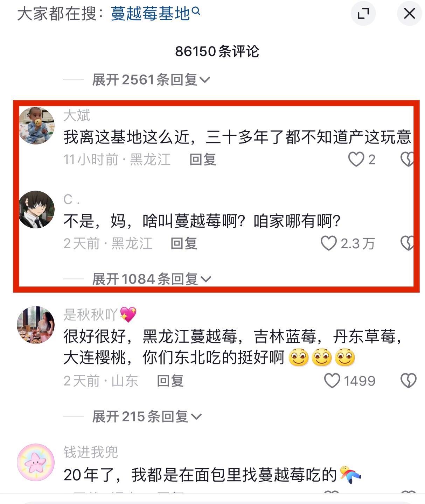Open 钱进我兜's star avatar profile

tap(36, 462)
